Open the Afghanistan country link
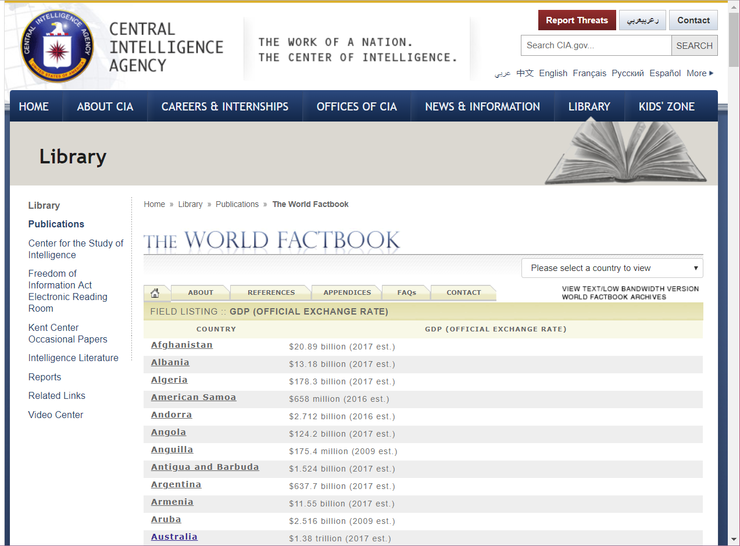Viewport: 740px width, 546px height. 182,345
